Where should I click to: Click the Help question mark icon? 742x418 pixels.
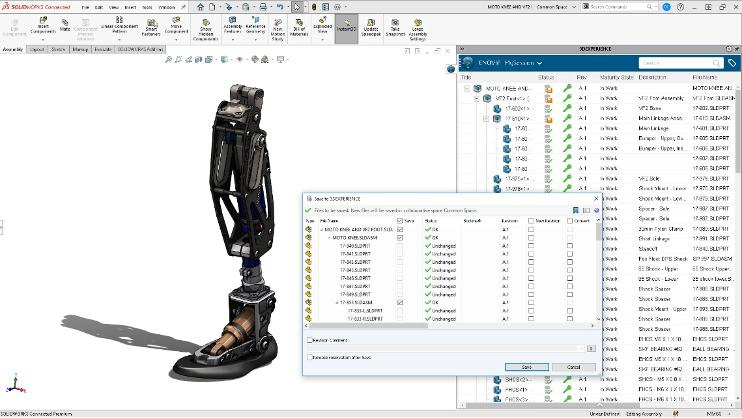(x=680, y=7)
